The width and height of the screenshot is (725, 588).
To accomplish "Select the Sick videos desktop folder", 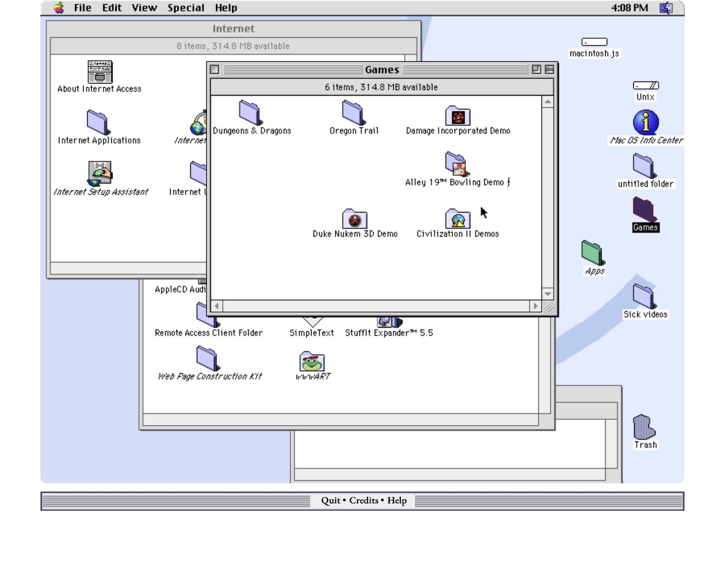I will [644, 296].
